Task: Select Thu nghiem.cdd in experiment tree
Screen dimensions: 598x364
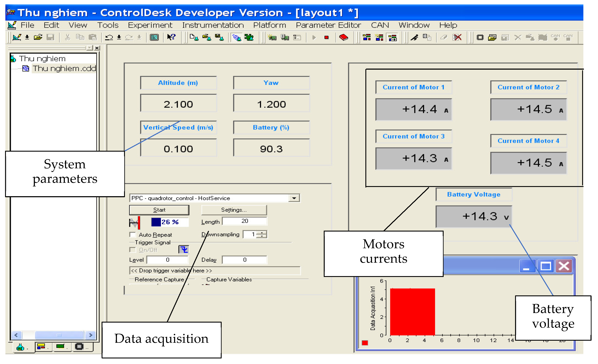Action: point(64,69)
